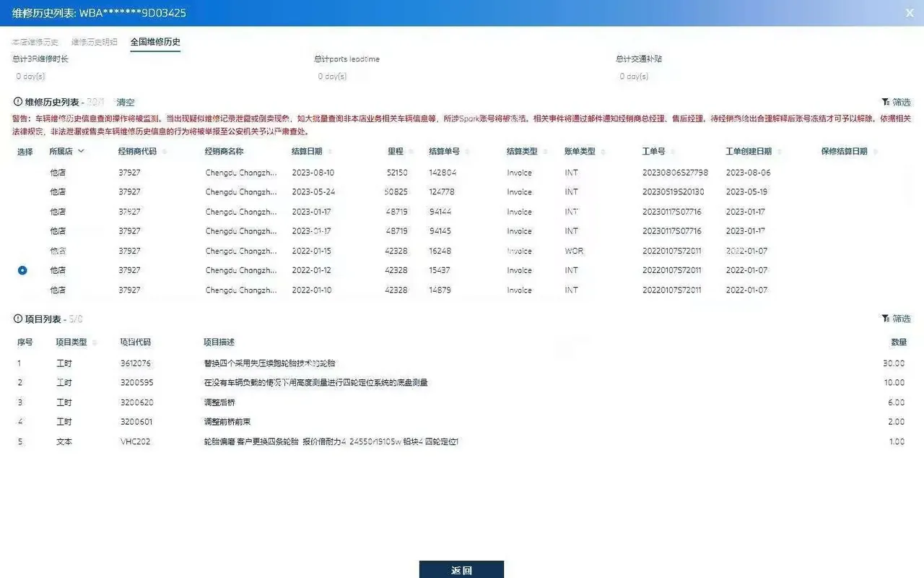Viewport: 924px width, 578px height.
Task: Click settlement date 2022-01-10
Action: coord(311,290)
